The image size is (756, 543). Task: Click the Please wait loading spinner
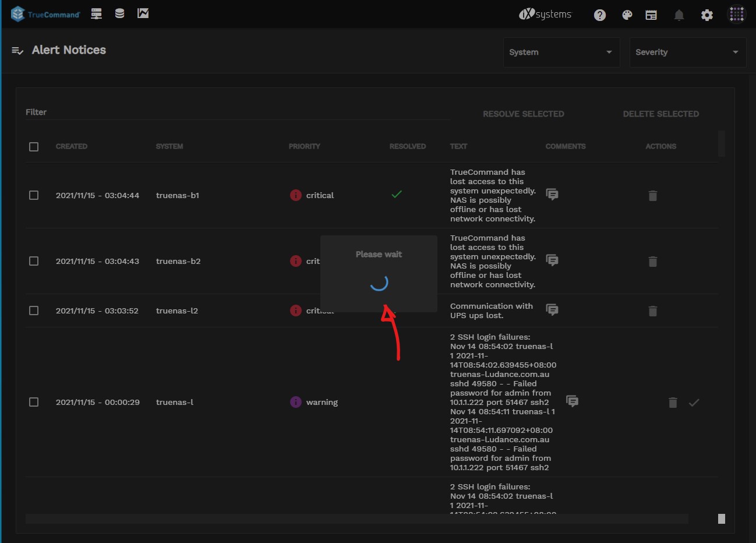[379, 283]
